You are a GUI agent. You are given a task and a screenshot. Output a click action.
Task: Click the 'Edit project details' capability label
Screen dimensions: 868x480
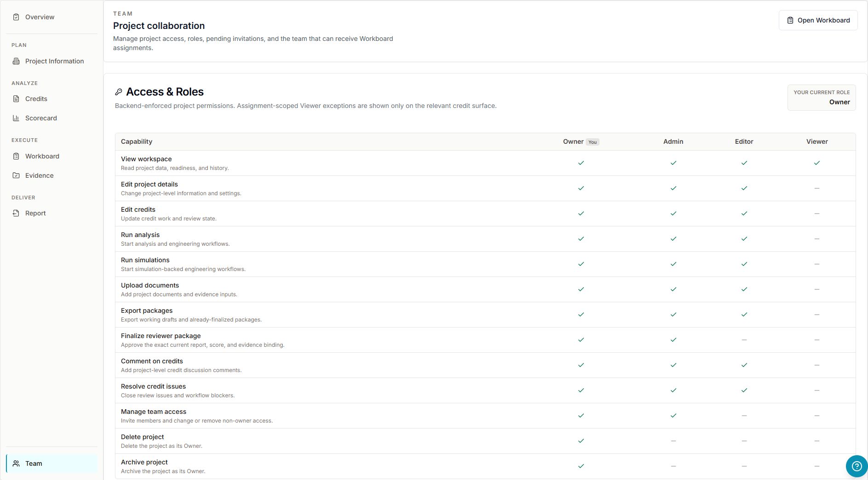(149, 184)
